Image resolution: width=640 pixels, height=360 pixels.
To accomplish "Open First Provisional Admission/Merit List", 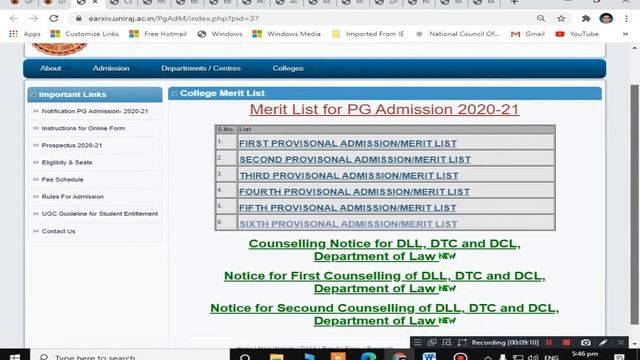I will point(348,143).
